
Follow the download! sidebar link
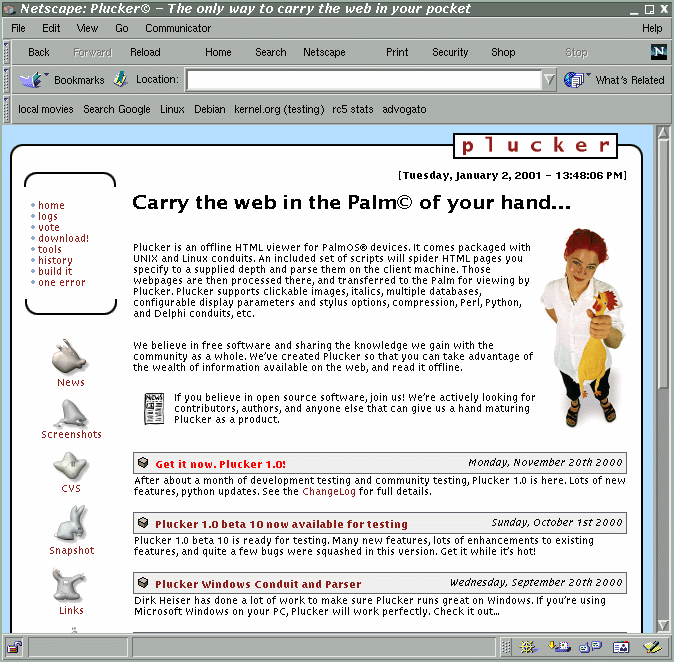(x=64, y=238)
